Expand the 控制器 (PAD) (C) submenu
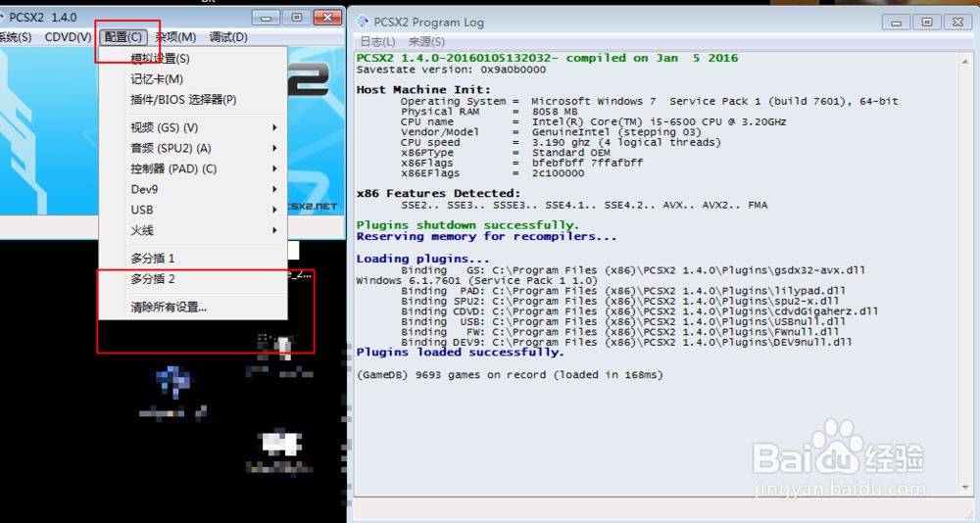 tap(192, 168)
